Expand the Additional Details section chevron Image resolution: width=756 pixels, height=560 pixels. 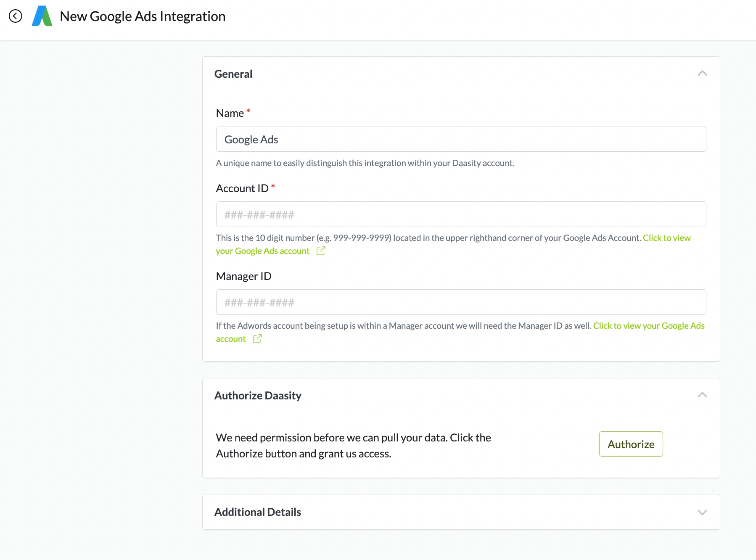[x=702, y=512]
